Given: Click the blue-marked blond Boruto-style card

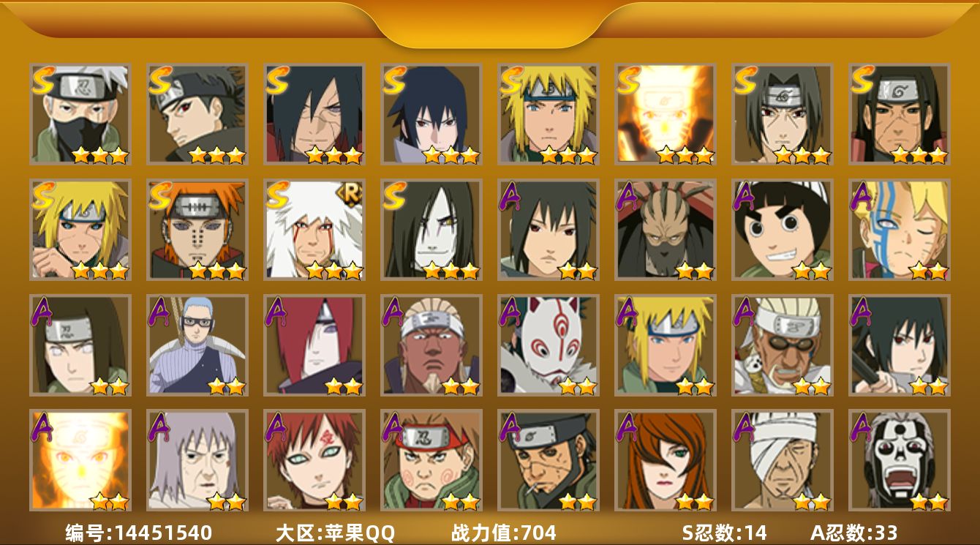Looking at the screenshot, I should click(900, 230).
